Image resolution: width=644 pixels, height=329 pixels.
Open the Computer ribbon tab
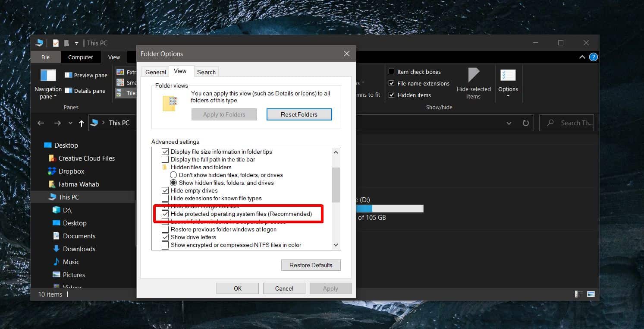click(x=81, y=57)
